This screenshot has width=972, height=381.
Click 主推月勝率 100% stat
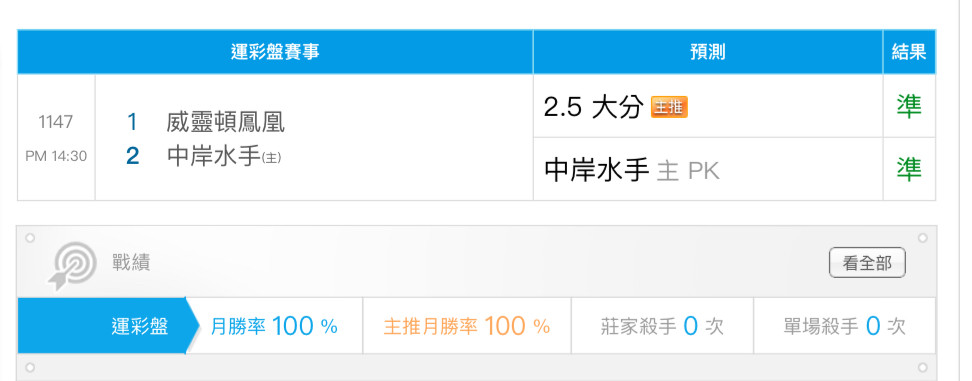tap(466, 326)
